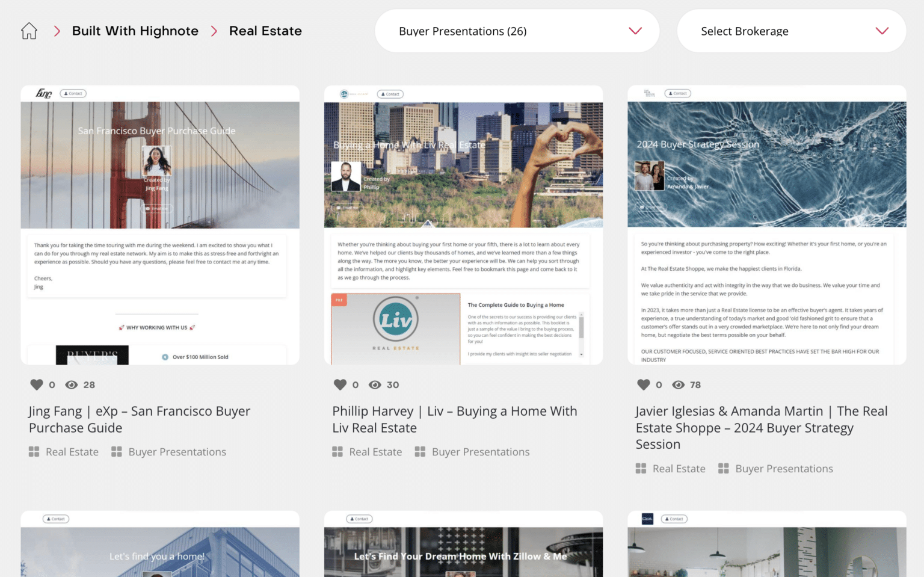Click the grid icon next to Buyer Presentations tag on Liv card
This screenshot has width=924, height=577.
point(419,451)
